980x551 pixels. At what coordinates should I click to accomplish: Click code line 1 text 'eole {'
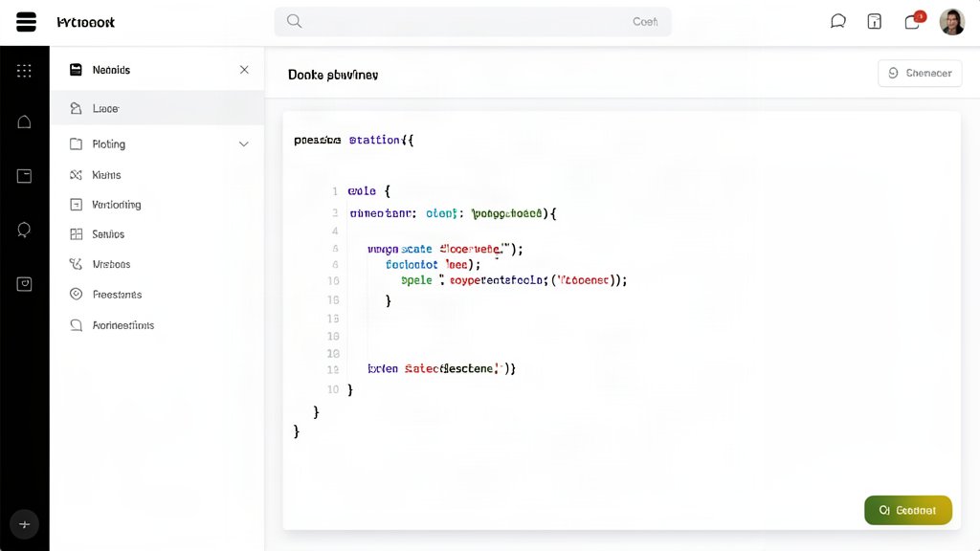pyautogui.click(x=369, y=191)
